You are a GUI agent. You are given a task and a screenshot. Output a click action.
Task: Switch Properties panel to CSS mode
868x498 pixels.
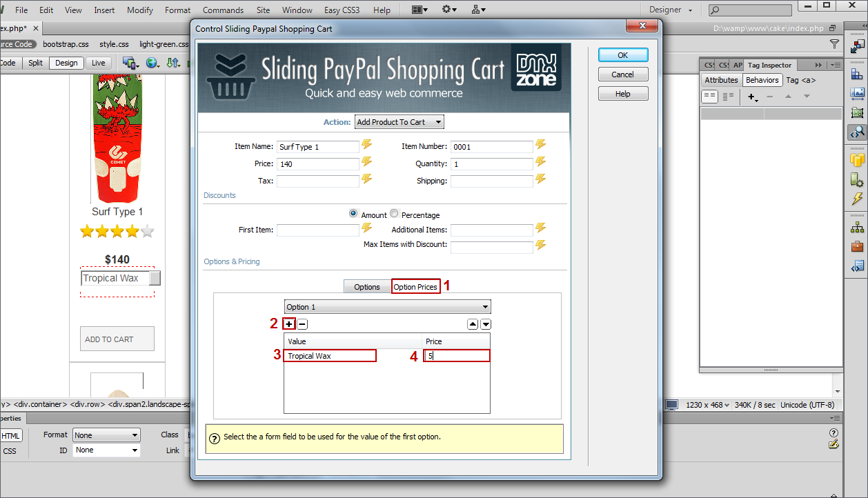pos(10,451)
